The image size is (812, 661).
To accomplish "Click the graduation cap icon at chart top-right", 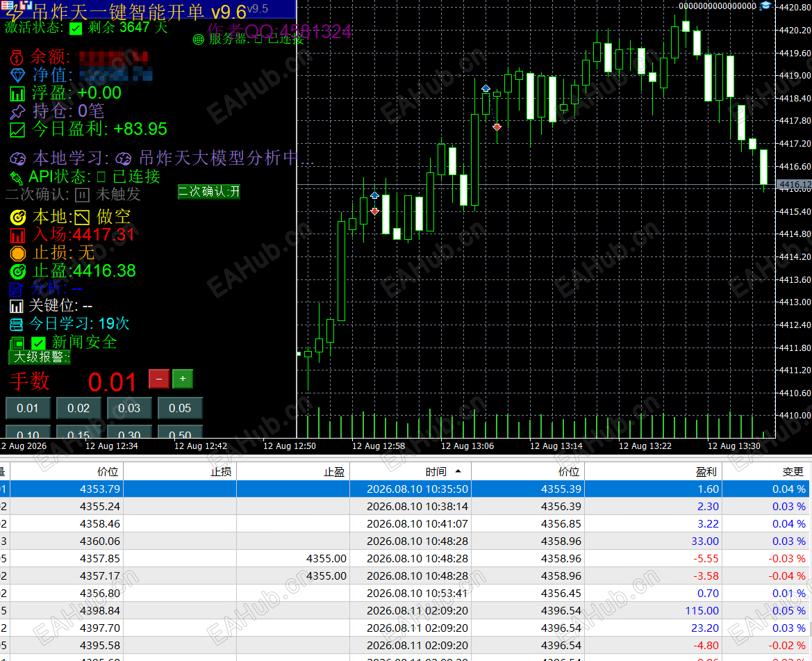I will point(766,6).
